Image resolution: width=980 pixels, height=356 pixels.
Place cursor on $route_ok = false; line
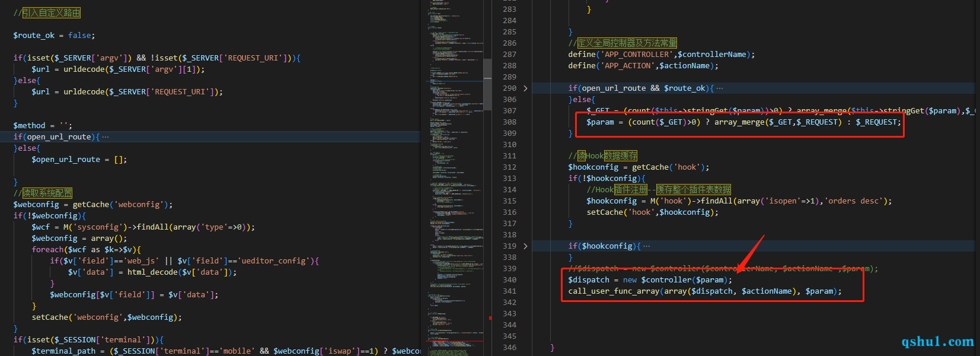tap(54, 36)
